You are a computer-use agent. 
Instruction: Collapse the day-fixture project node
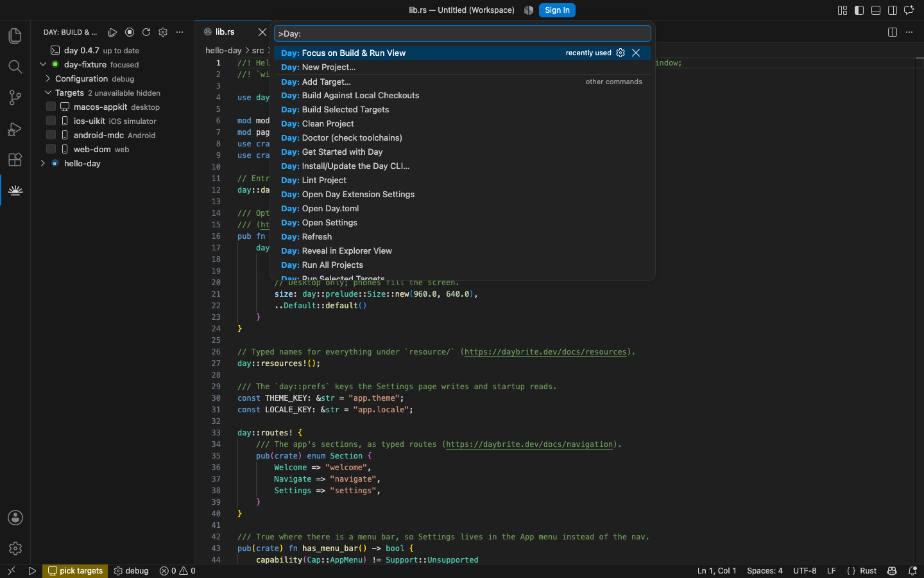43,64
